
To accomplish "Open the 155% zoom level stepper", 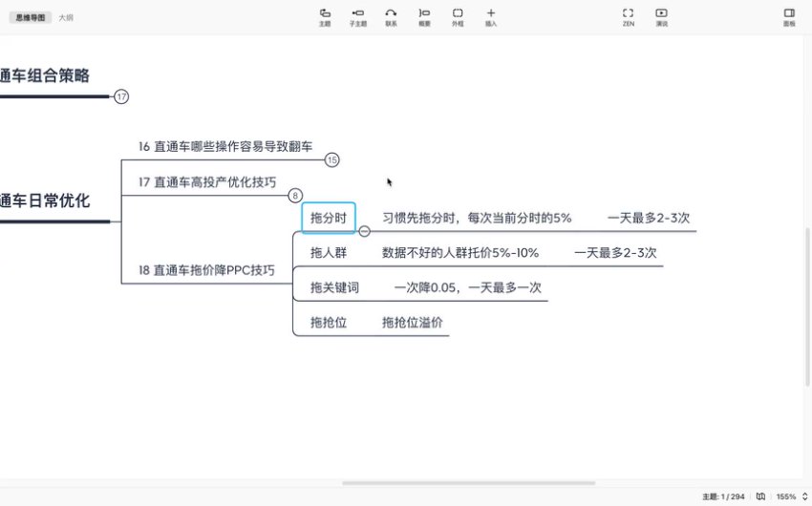I will coord(804,496).
